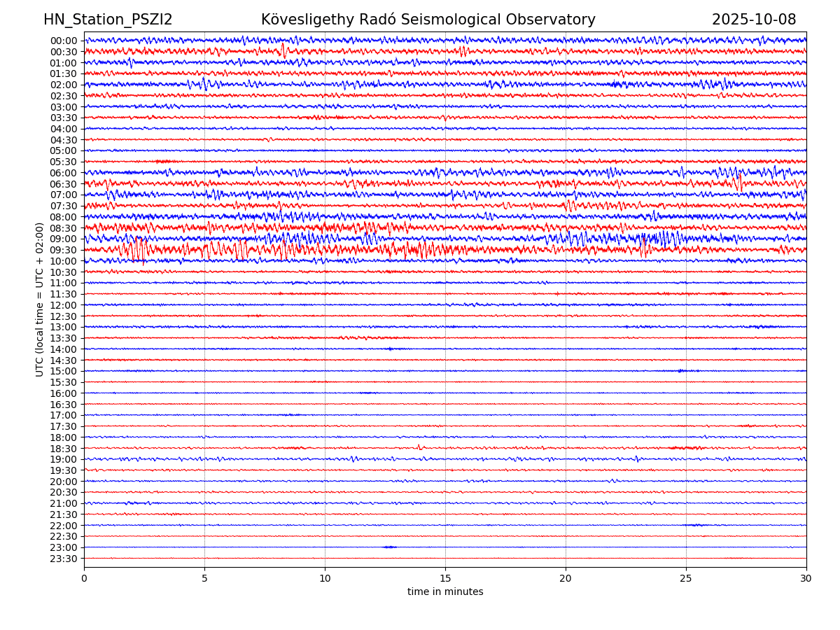
Task: Click the 15 tick on the minutes axis
Action: point(445,579)
